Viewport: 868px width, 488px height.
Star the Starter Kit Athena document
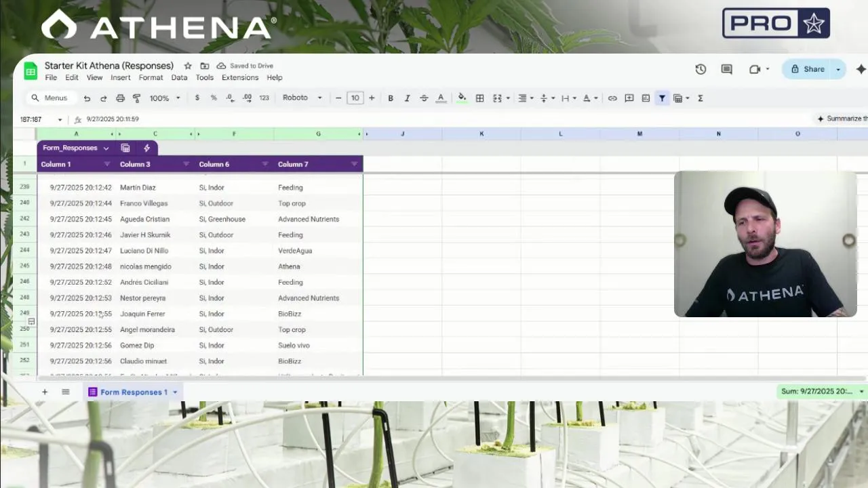188,66
